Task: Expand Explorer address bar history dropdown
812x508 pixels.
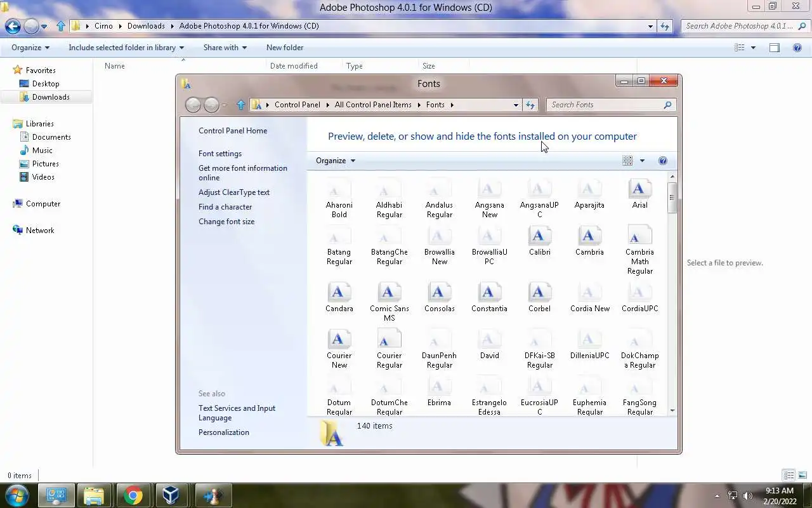Action: (650, 26)
